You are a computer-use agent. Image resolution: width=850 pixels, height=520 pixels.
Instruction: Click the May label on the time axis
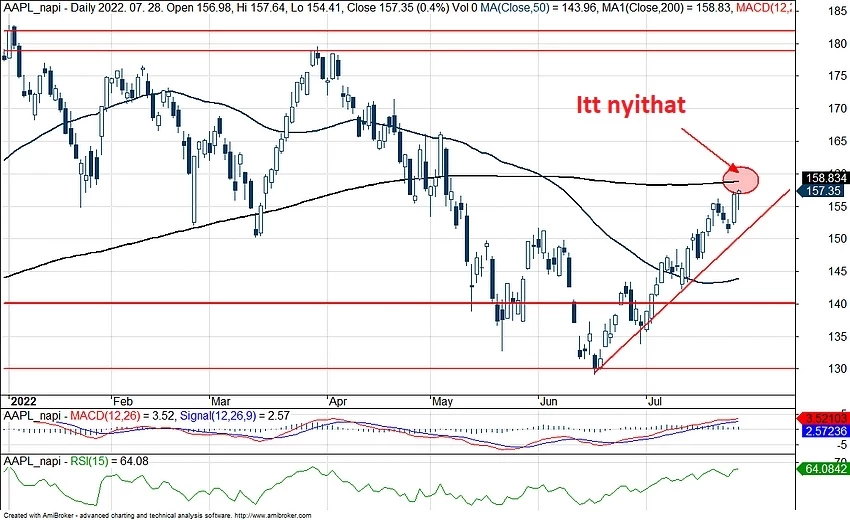(442, 402)
